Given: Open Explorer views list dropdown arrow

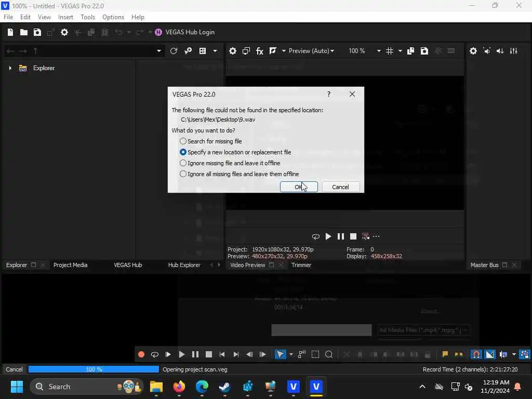Looking at the screenshot, I should pos(215,51).
